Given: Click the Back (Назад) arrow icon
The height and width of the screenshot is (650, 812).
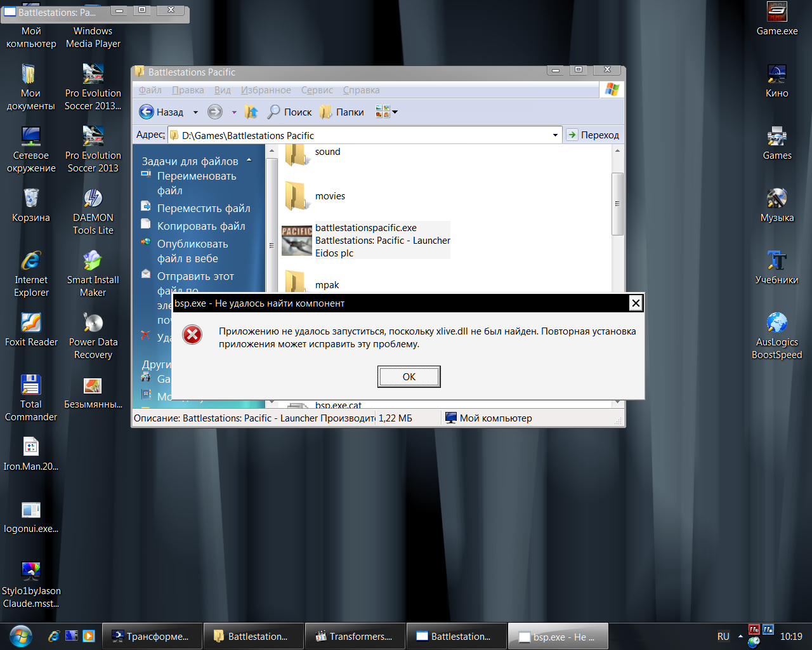Looking at the screenshot, I should [147, 112].
